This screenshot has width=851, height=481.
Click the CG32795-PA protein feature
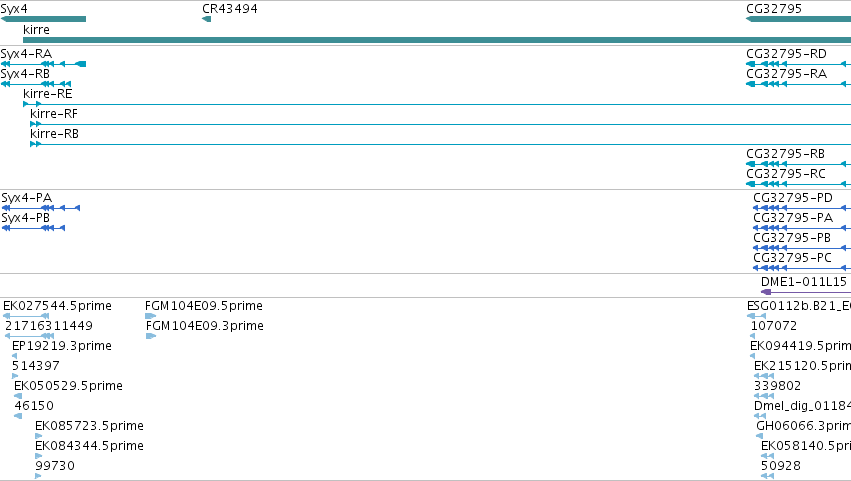point(802,228)
